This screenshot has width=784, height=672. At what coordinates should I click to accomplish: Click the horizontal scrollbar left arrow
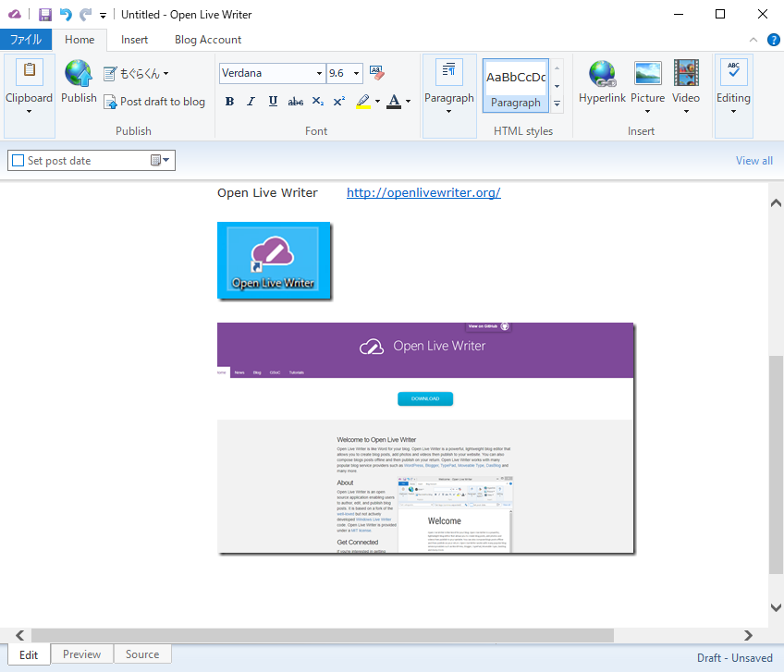20,635
